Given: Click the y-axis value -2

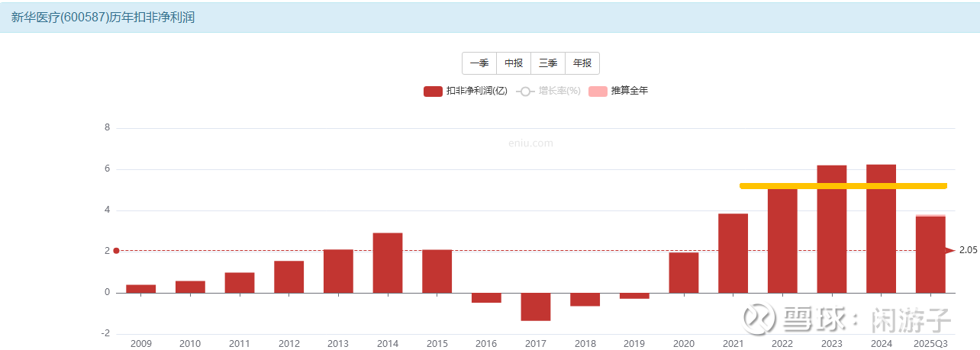Looking at the screenshot, I should pos(106,334).
